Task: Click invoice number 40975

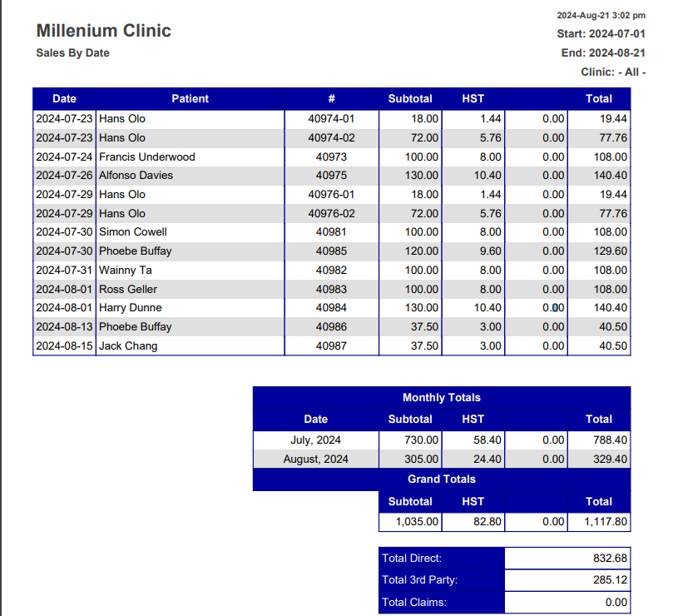Action: click(331, 176)
